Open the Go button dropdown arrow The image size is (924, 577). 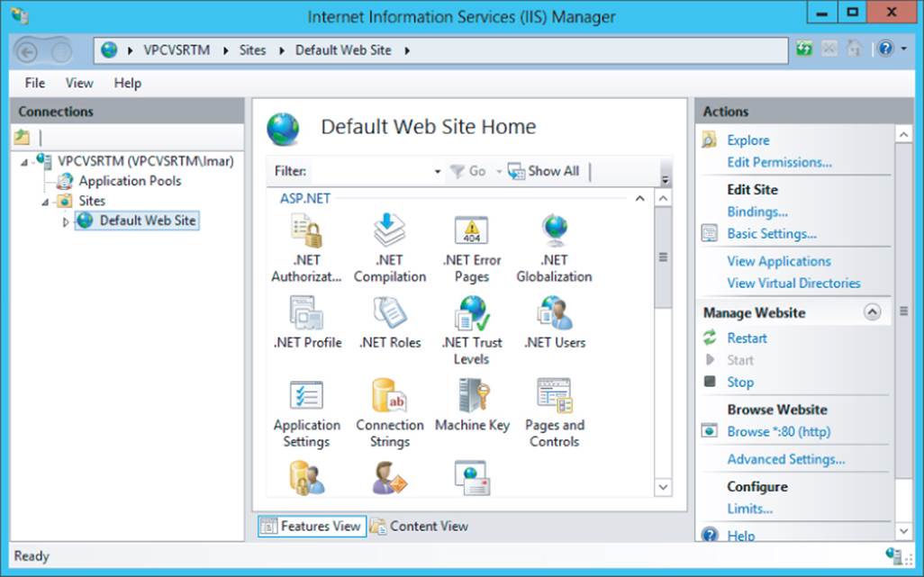[x=499, y=171]
